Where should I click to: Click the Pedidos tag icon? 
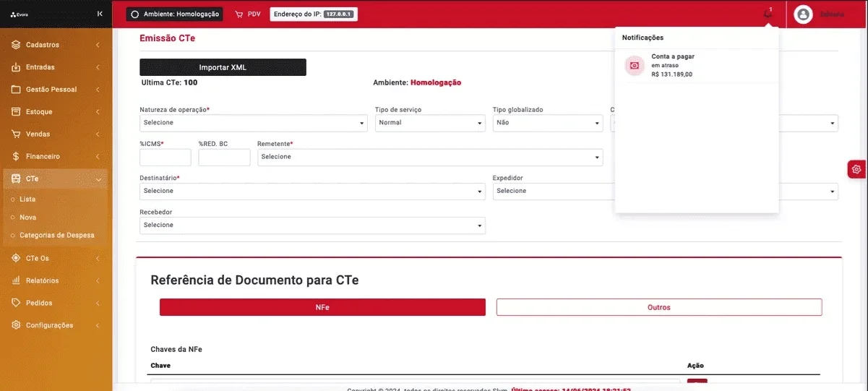[16, 303]
